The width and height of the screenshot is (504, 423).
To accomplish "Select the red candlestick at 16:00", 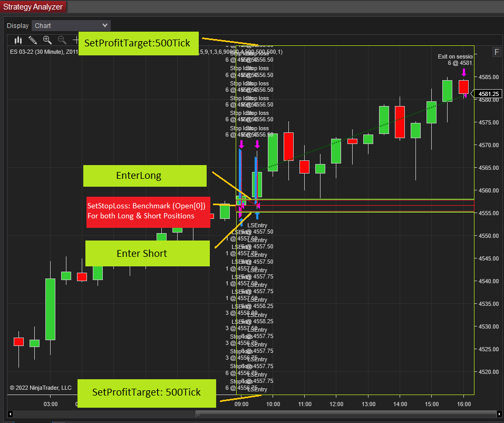I will [463, 87].
